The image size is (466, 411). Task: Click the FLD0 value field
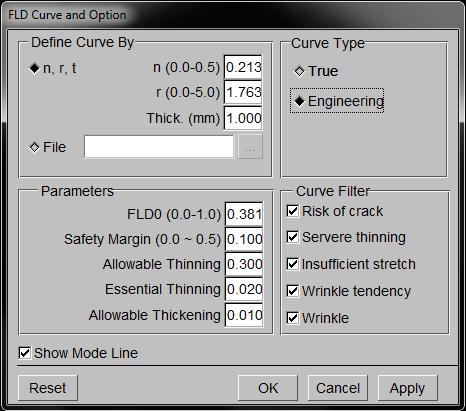pyautogui.click(x=244, y=214)
